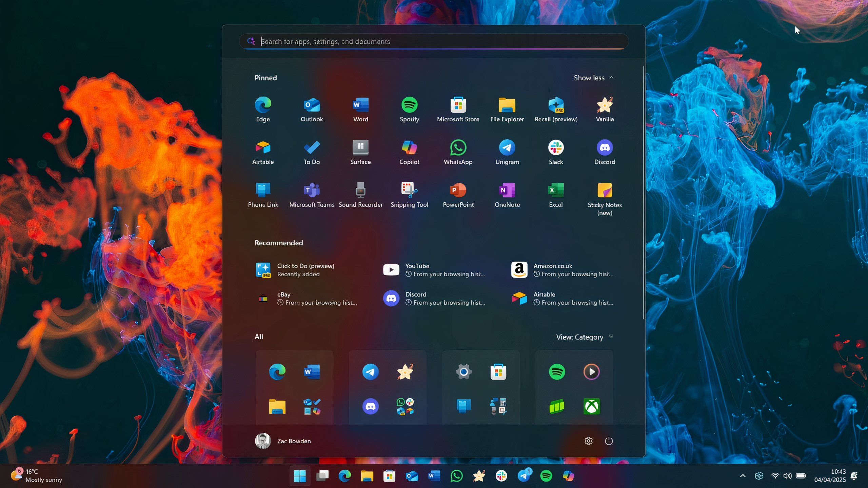The image size is (868, 488).
Task: Open the Phone Link app
Action: point(263,195)
